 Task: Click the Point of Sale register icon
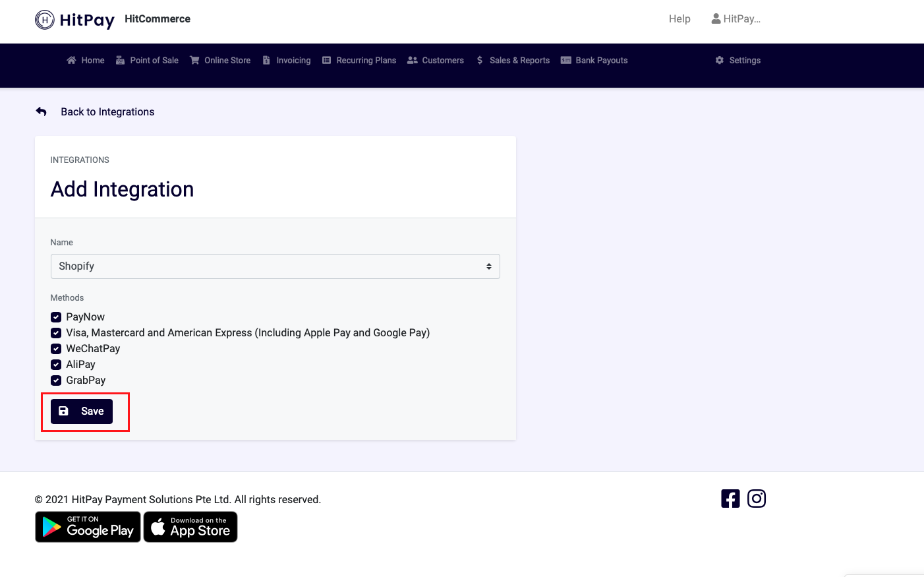[120, 60]
